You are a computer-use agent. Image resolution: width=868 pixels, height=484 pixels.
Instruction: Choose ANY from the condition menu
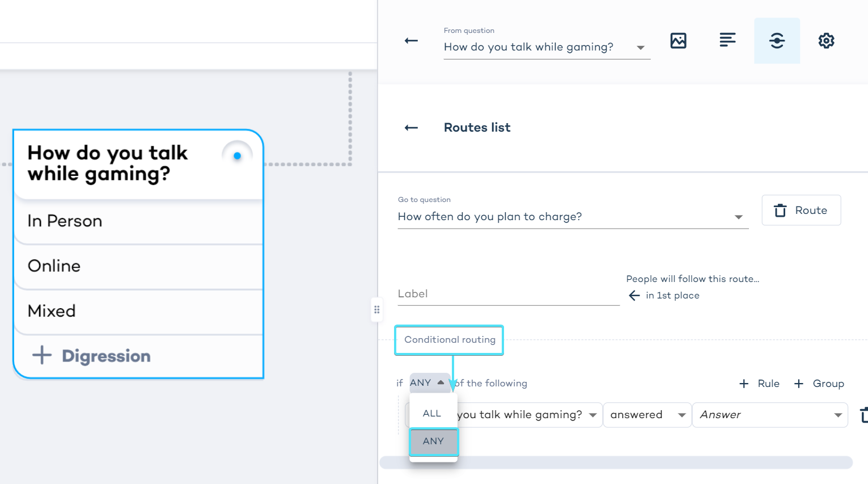[x=433, y=441]
